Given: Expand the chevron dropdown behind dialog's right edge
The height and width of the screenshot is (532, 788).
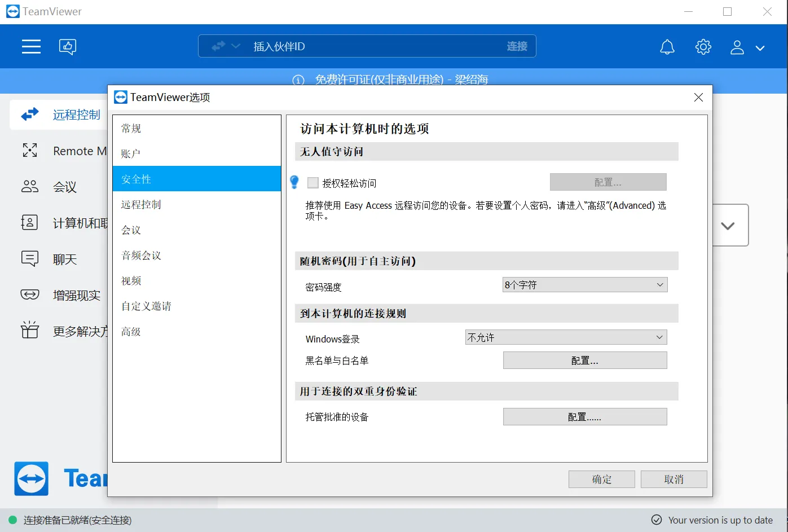Looking at the screenshot, I should coord(728,226).
